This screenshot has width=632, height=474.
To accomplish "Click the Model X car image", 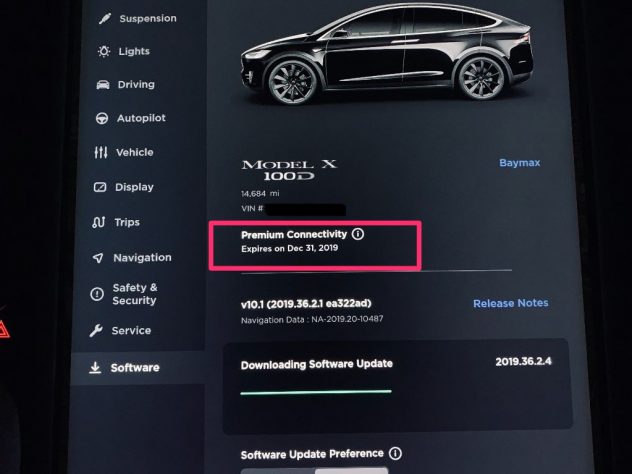I will (388, 52).
